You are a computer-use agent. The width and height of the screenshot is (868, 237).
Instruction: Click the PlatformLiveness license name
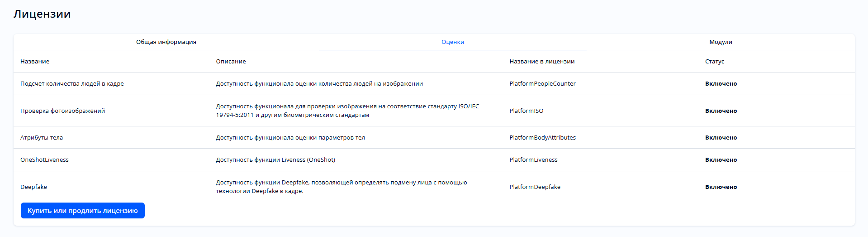[533, 160]
